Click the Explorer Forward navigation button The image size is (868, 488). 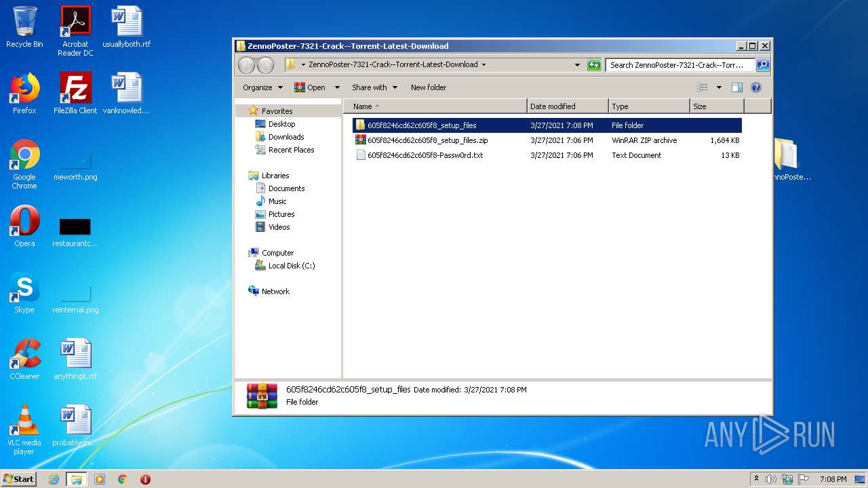click(265, 65)
